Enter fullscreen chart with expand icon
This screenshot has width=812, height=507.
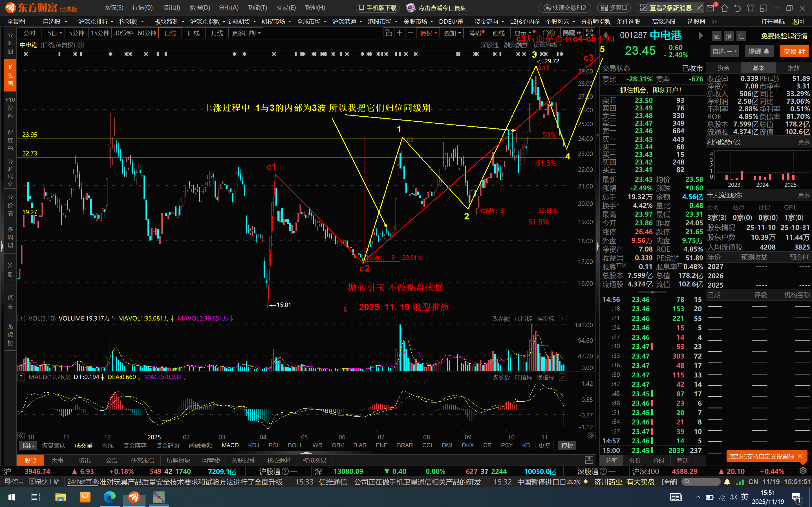[x=589, y=33]
